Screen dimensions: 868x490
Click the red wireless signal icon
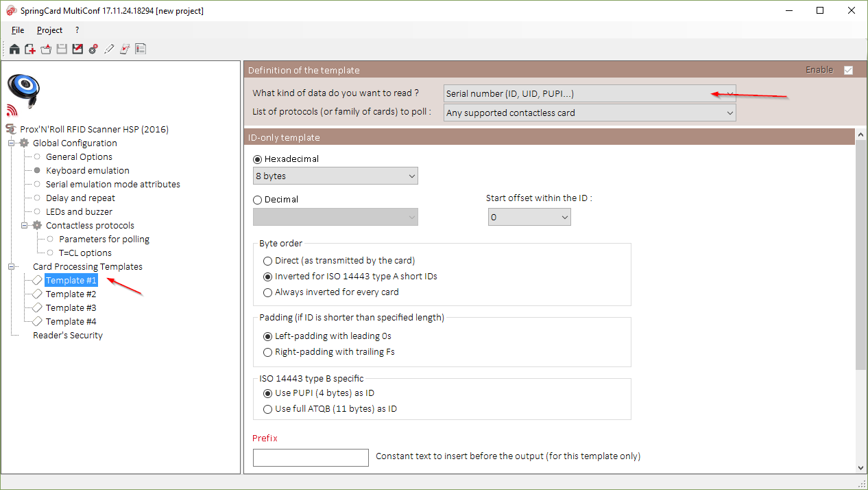click(x=12, y=110)
